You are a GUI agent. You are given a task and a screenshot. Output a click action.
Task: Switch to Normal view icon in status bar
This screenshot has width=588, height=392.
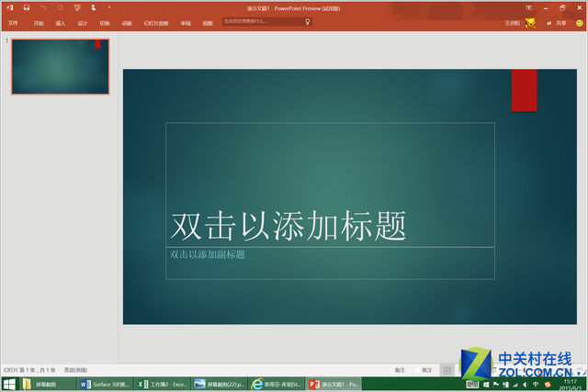(447, 370)
